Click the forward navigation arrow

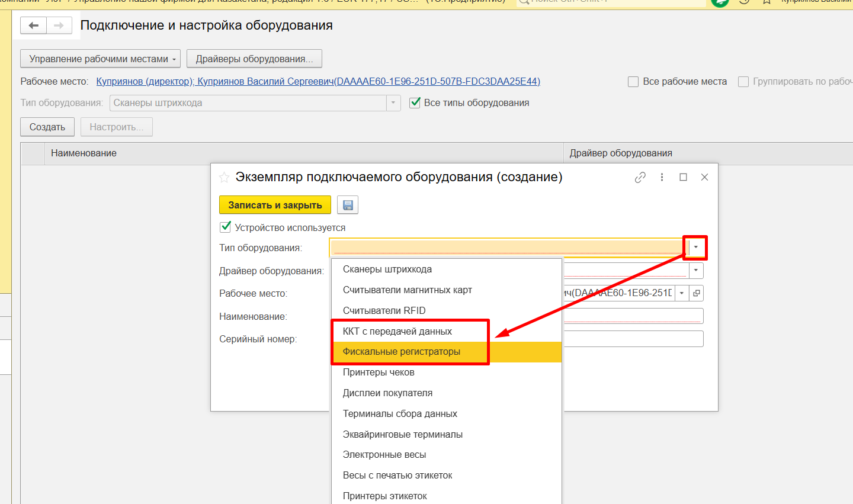coord(59,25)
